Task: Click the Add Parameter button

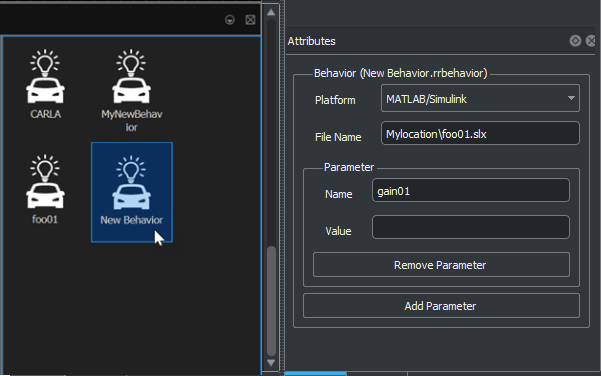Action: coord(441,306)
